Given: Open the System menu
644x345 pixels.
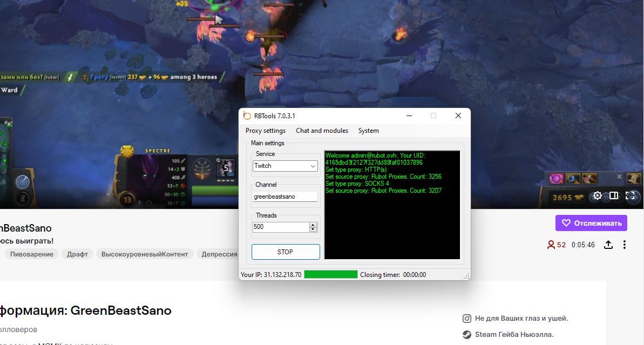Looking at the screenshot, I should 368,131.
